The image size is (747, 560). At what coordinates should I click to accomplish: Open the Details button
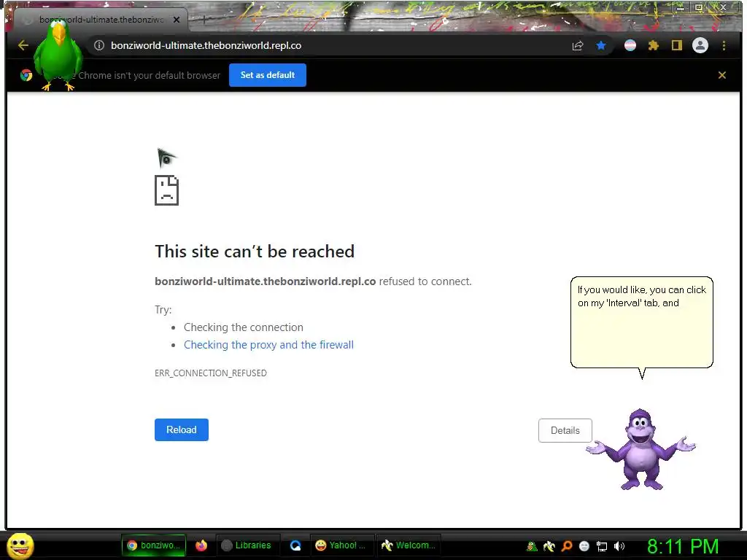565,430
